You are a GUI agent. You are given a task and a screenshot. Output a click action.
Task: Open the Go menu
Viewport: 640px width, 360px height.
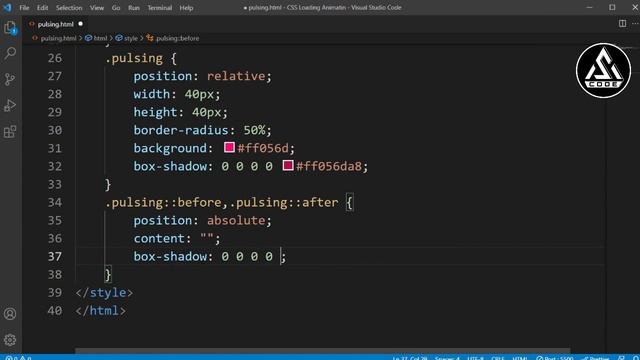tap(116, 7)
